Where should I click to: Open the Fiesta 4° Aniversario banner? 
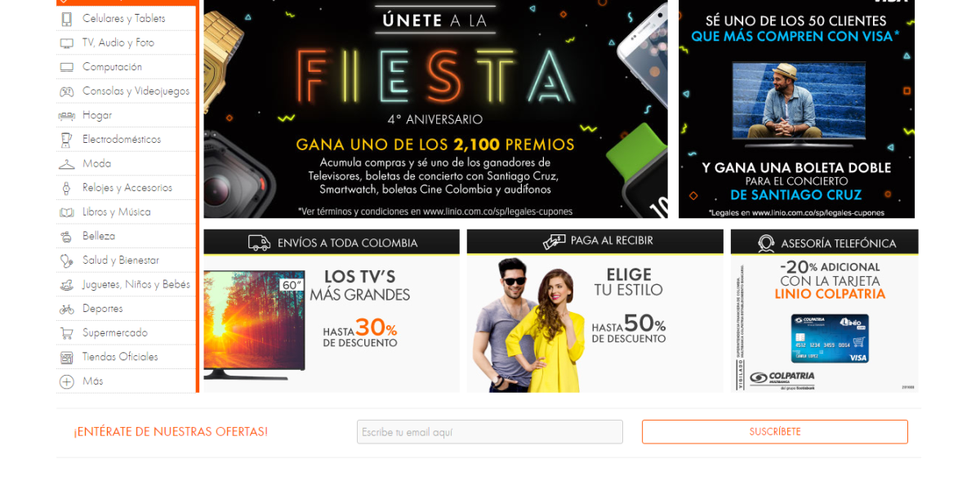tap(435, 109)
